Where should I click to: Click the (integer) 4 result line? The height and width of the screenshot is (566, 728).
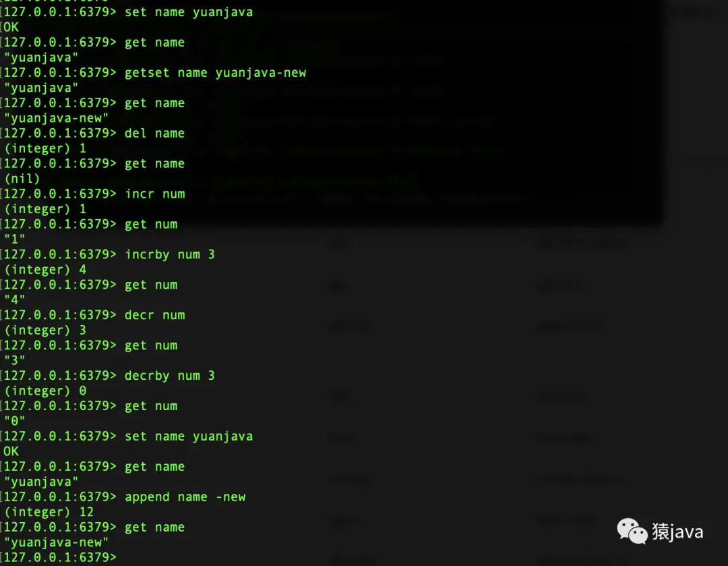coord(45,270)
